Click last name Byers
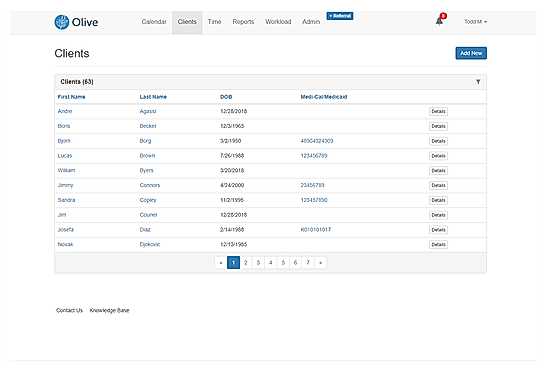This screenshot has height=368, width=546. pos(147,170)
